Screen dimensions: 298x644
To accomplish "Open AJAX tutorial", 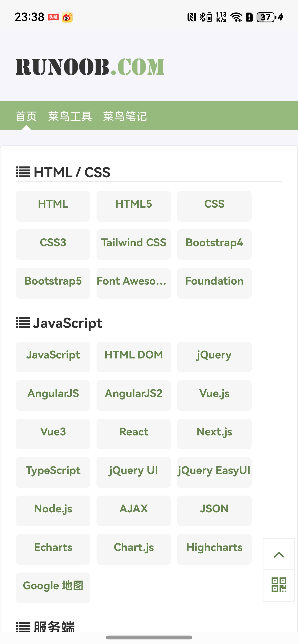I will tap(134, 511).
